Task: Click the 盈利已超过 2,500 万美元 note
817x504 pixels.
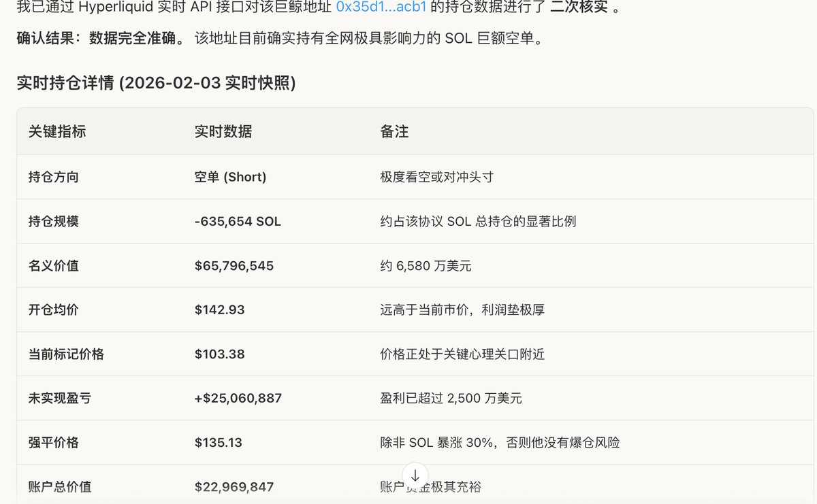Action: pyautogui.click(x=451, y=398)
